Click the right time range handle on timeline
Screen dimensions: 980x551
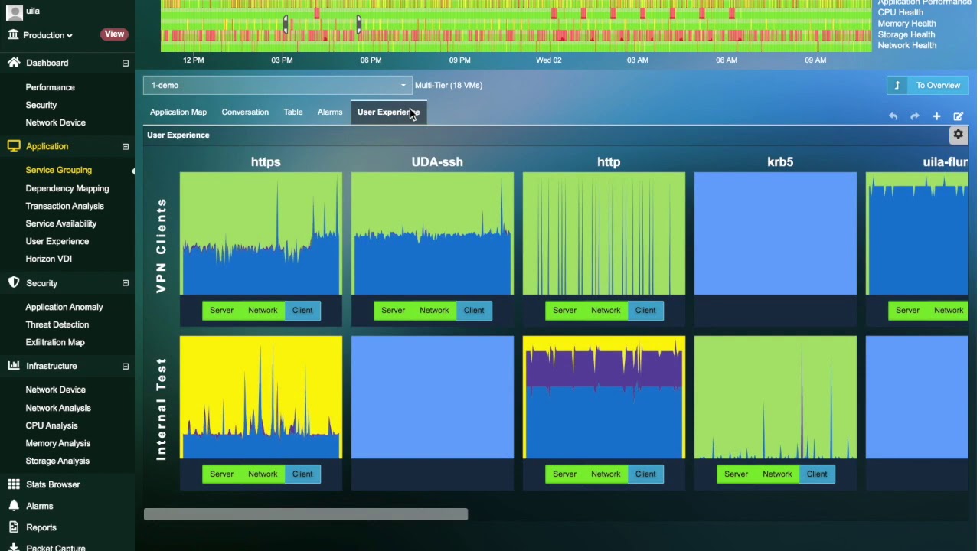pos(359,24)
